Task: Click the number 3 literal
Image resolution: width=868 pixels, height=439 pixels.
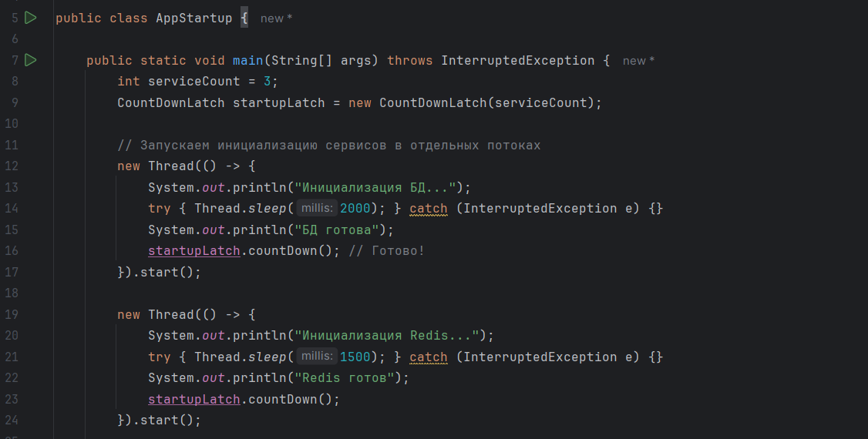Action: 267,82
